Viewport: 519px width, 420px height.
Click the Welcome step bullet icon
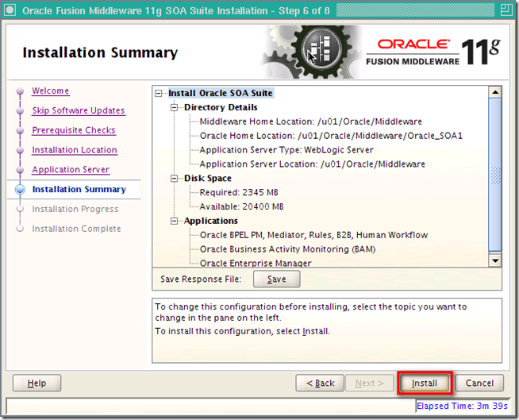coord(20,91)
